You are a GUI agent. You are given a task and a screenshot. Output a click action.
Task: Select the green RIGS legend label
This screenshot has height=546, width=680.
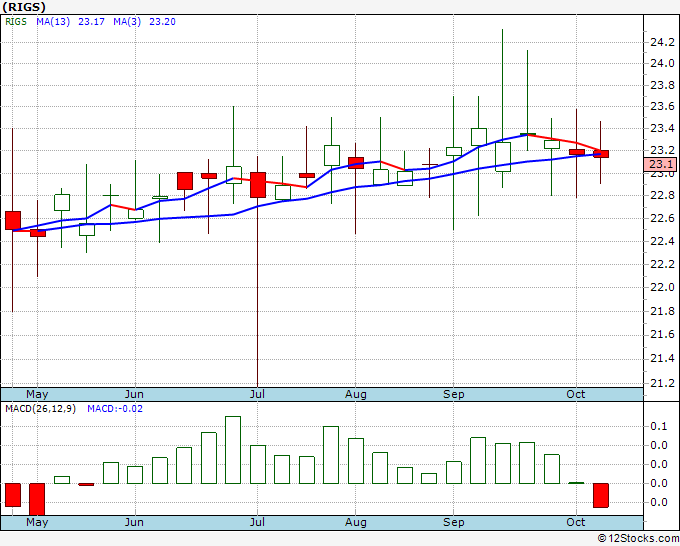tap(15, 21)
